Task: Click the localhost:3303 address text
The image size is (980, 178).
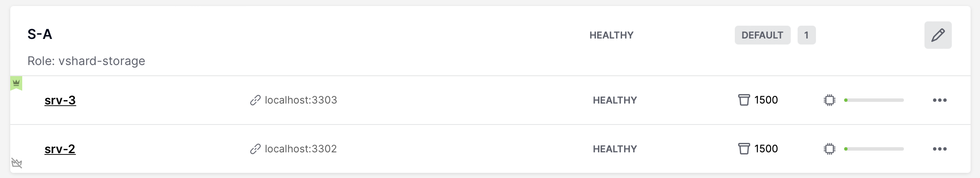Action: tap(301, 100)
